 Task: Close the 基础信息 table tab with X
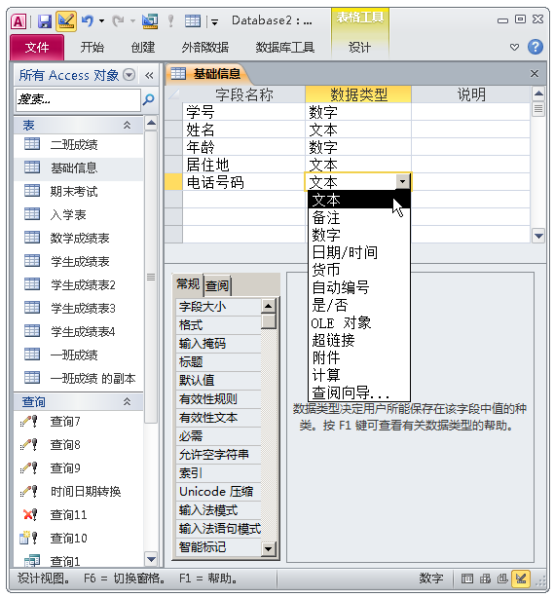(x=534, y=73)
